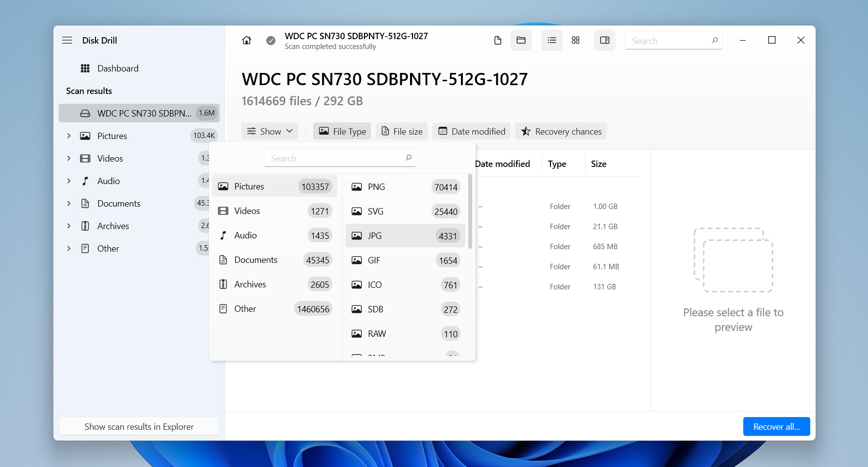Click the 1.6M badge on WDC drive
Viewport: 868px width, 467px height.
pos(207,113)
